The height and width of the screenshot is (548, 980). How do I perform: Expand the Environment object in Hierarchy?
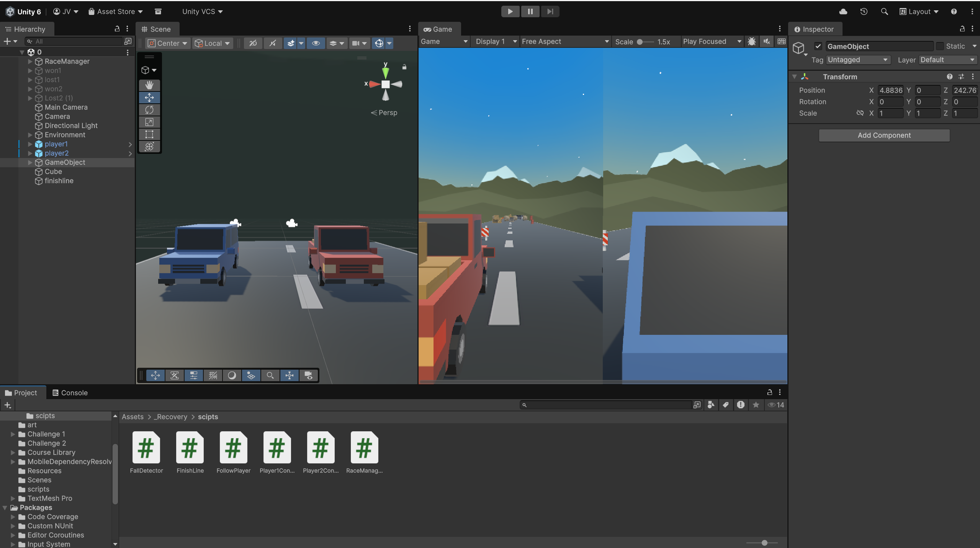(30, 135)
